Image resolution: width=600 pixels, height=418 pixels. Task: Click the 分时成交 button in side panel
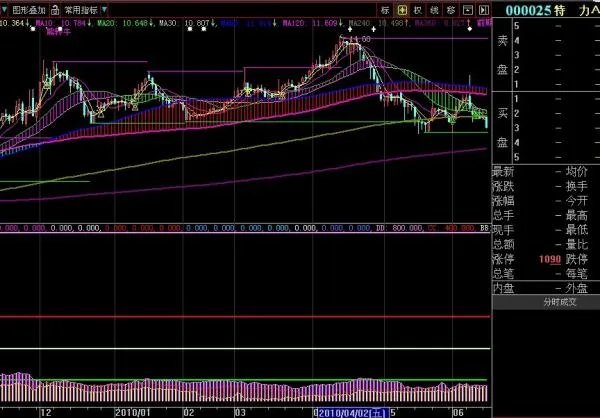(562, 301)
